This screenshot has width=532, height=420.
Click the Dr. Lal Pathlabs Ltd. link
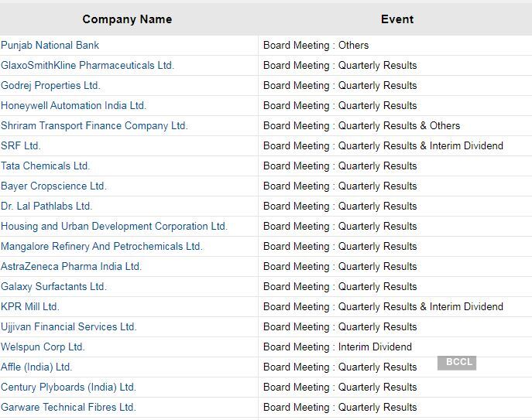click(x=46, y=207)
